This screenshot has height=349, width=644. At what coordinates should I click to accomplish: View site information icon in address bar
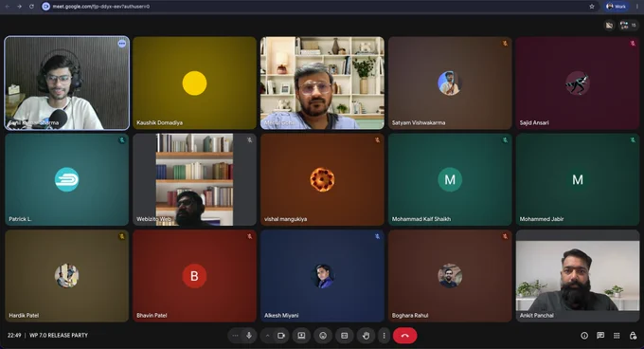click(46, 7)
